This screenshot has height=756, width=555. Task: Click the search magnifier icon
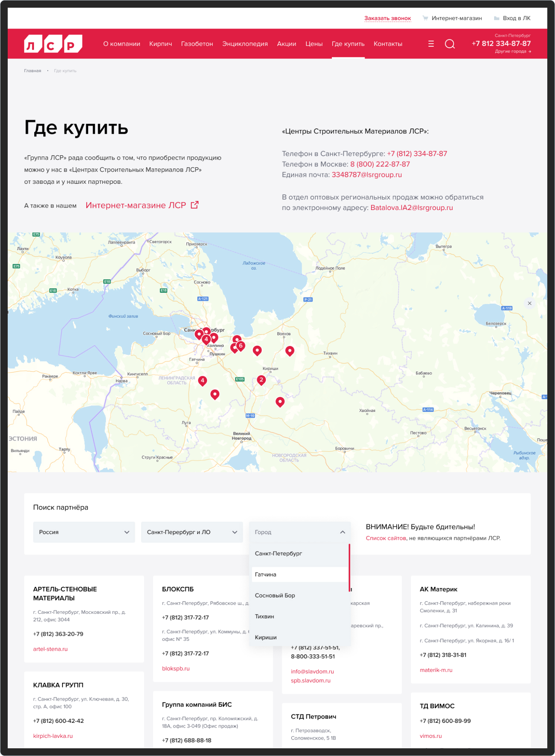[x=449, y=44]
